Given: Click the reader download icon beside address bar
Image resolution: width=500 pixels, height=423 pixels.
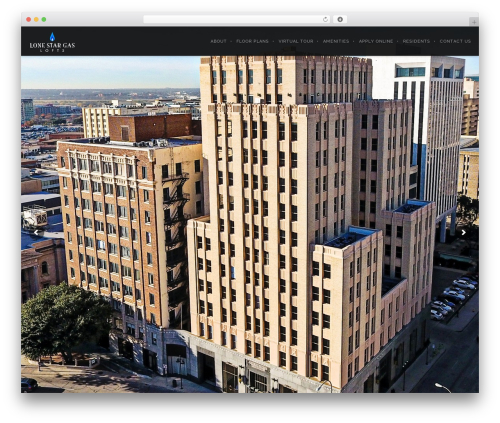Looking at the screenshot, I should (340, 19).
